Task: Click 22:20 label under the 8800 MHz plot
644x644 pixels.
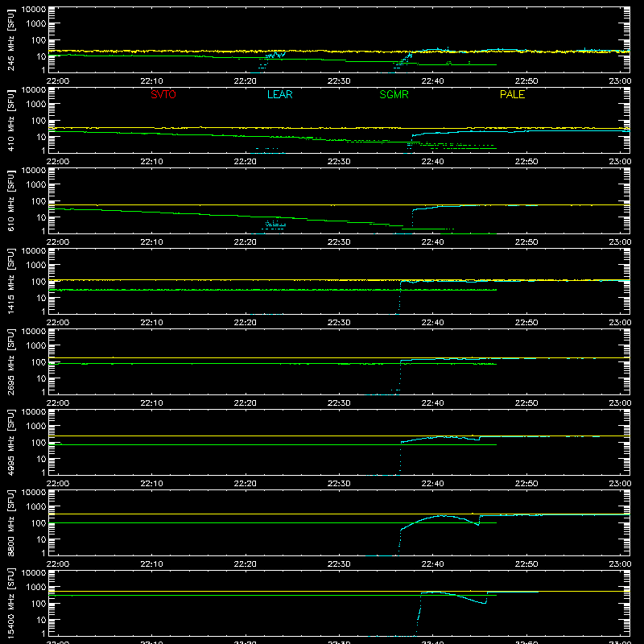Action: 246,564
